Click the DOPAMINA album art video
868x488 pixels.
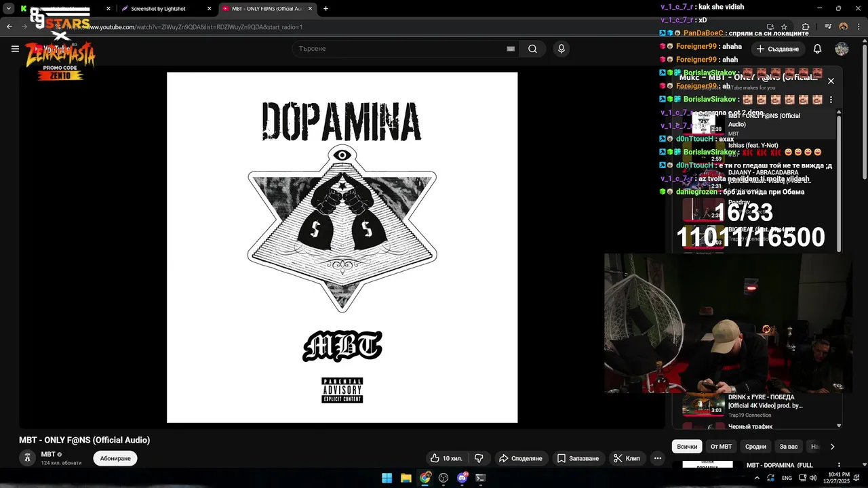(x=342, y=247)
